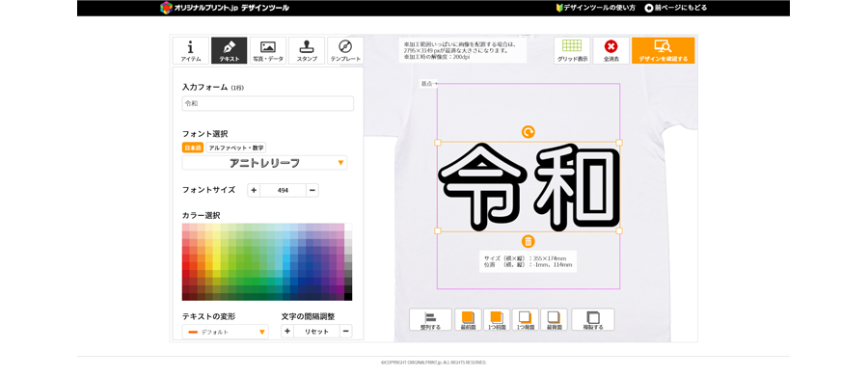Click the font size value 494
This screenshot has height=377, width=868.
pyautogui.click(x=283, y=191)
